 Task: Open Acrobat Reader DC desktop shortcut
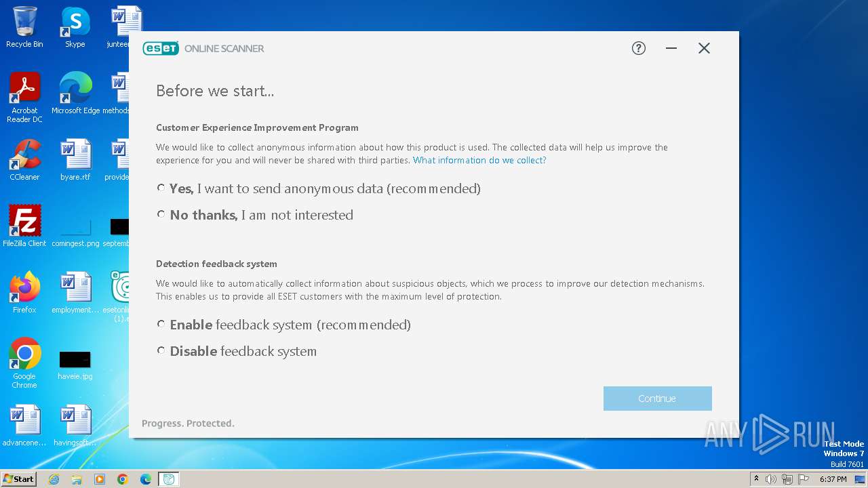24,98
